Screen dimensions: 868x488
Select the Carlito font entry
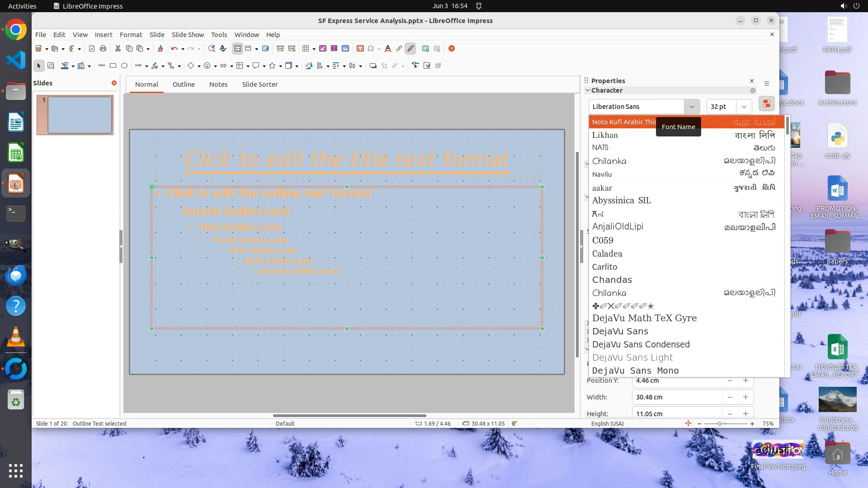604,267
